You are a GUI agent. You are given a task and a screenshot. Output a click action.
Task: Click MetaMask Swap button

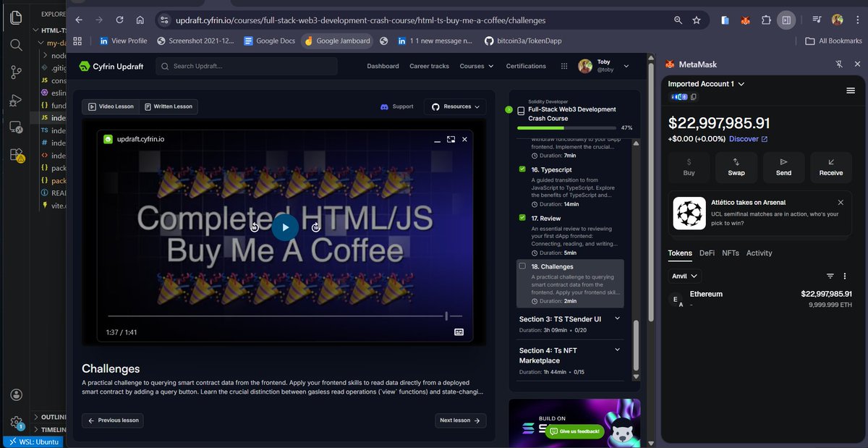coord(736,167)
